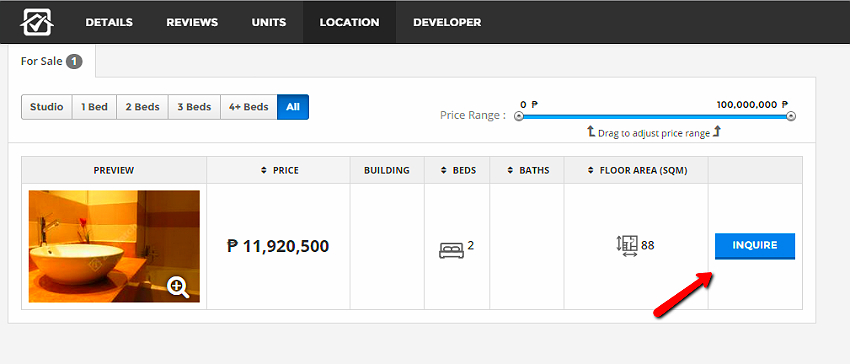The image size is (850, 364).
Task: Click the floor area value 88
Action: pos(648,246)
